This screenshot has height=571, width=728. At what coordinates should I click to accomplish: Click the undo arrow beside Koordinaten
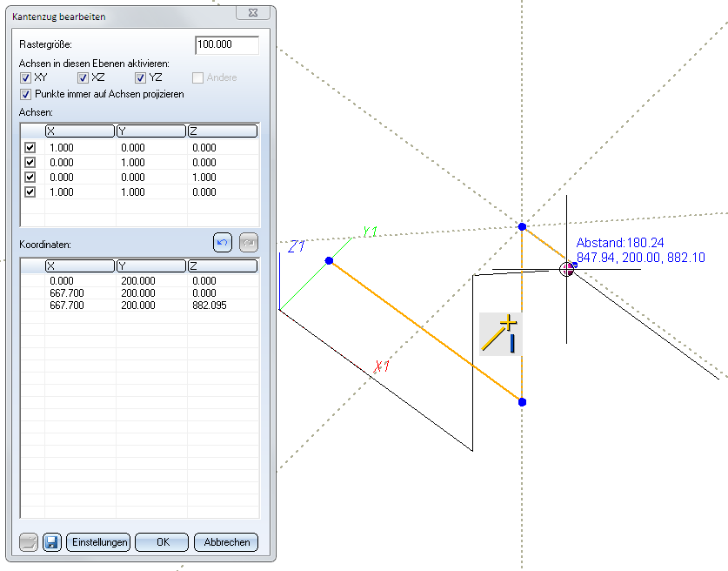(x=222, y=243)
